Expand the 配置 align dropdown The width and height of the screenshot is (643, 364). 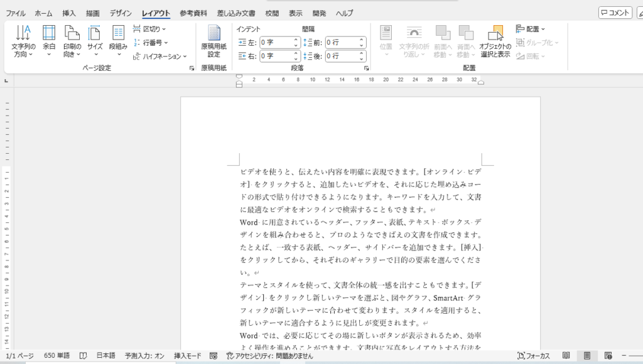[x=531, y=29]
